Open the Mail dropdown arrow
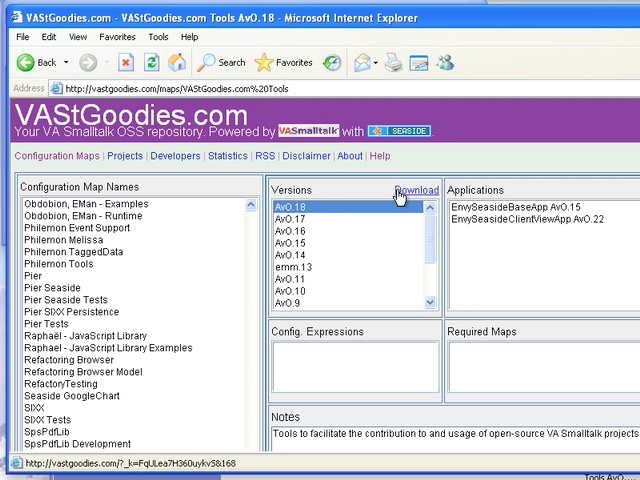This screenshot has height=480, width=640. tap(376, 63)
